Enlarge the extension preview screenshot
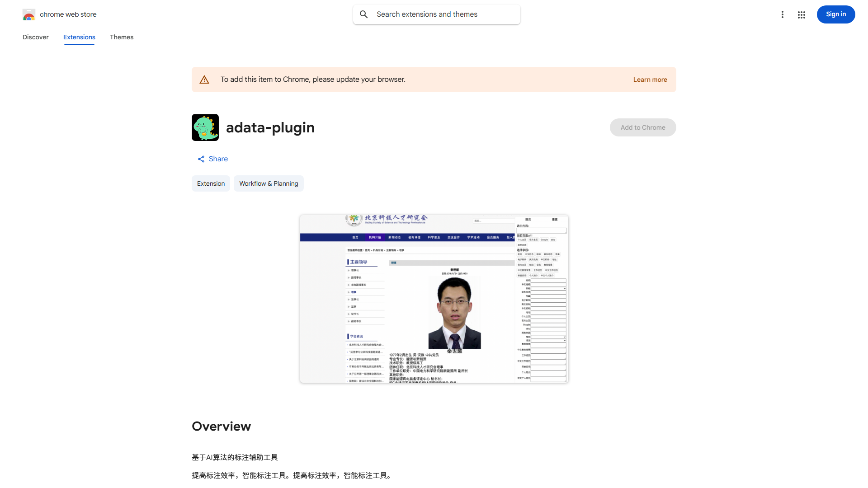The width and height of the screenshot is (868, 488). [434, 299]
